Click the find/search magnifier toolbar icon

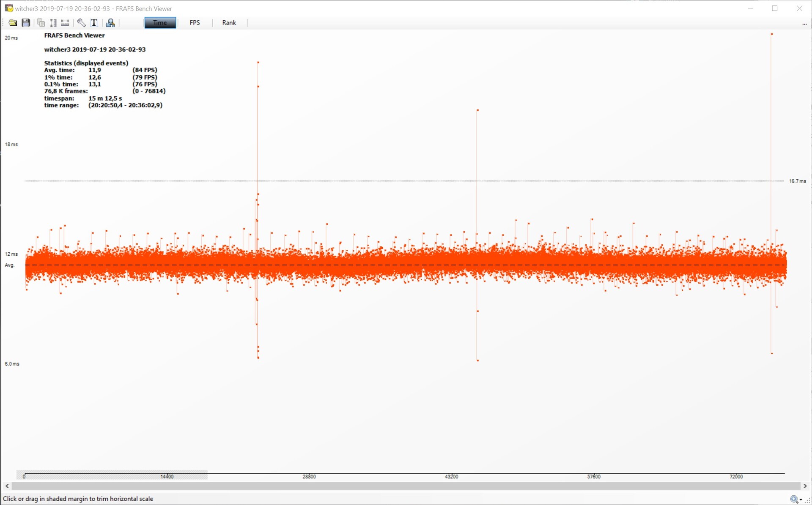tap(110, 23)
